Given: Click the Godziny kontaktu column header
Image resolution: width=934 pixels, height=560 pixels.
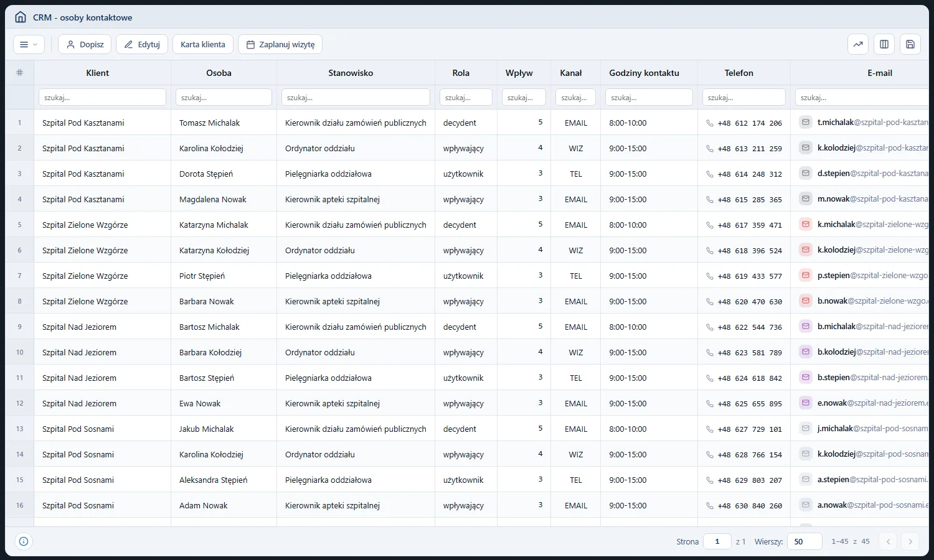Looking at the screenshot, I should pos(644,73).
